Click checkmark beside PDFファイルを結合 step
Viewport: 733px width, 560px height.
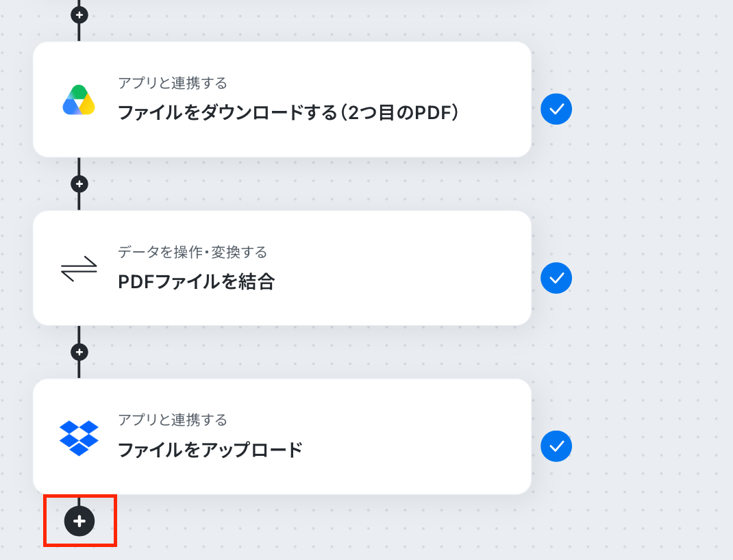click(556, 279)
